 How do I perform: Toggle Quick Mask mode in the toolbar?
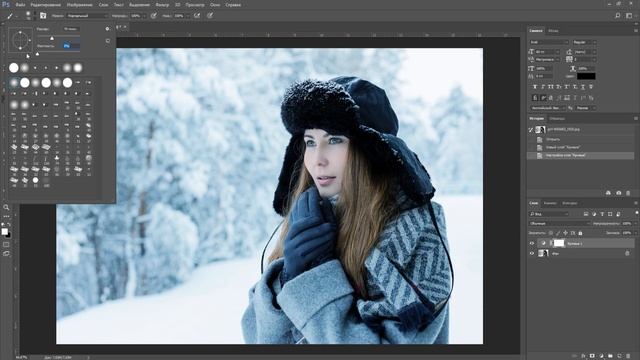(6, 244)
